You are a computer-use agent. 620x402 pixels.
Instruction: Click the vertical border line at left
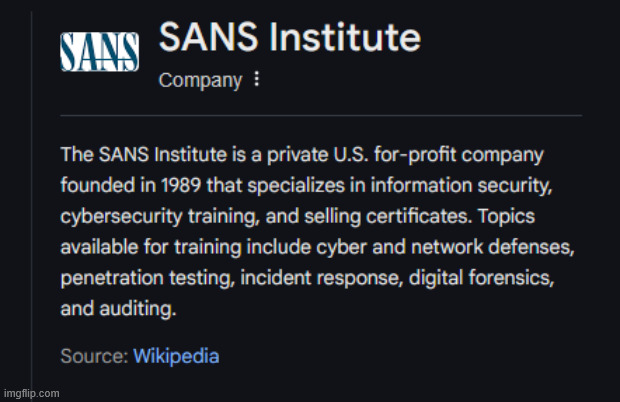click(x=33, y=200)
